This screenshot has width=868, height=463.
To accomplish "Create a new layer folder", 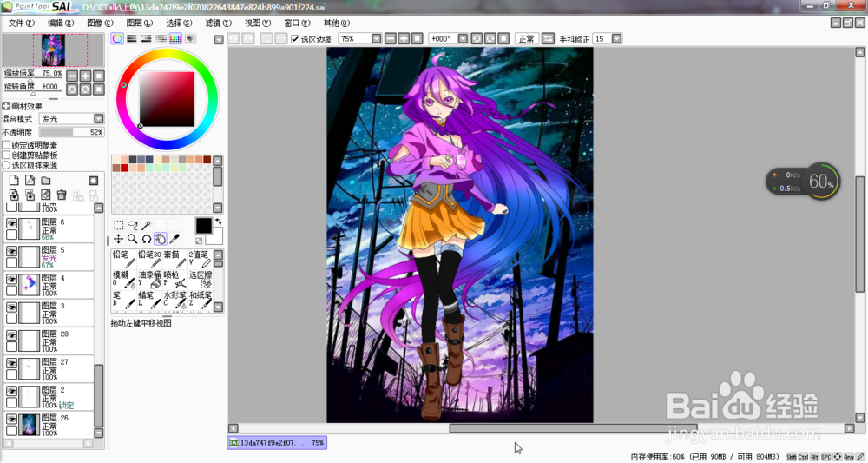I will tap(46, 180).
